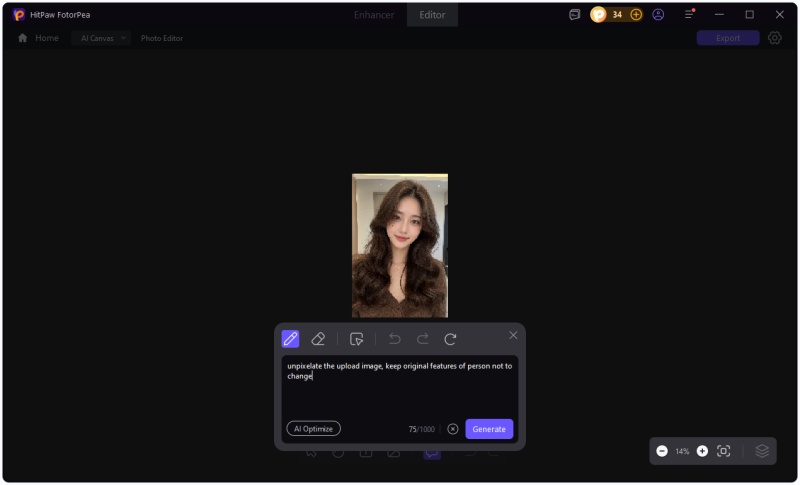This screenshot has height=485, width=800.
Task: Select the eraser tool in prompt panel
Action: click(x=318, y=339)
